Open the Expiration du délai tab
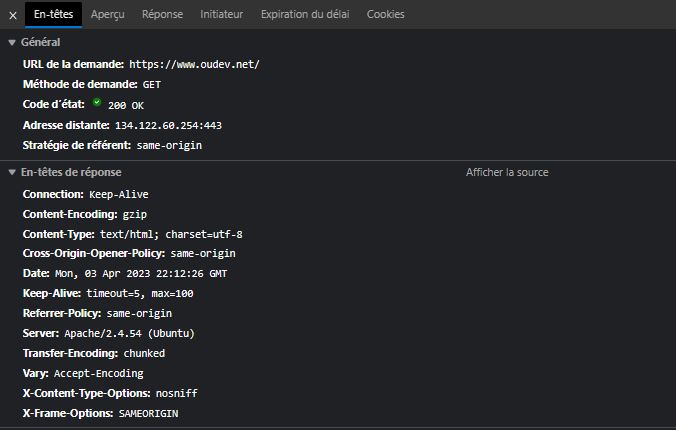Screen dimensions: 676x430 [x=305, y=14]
